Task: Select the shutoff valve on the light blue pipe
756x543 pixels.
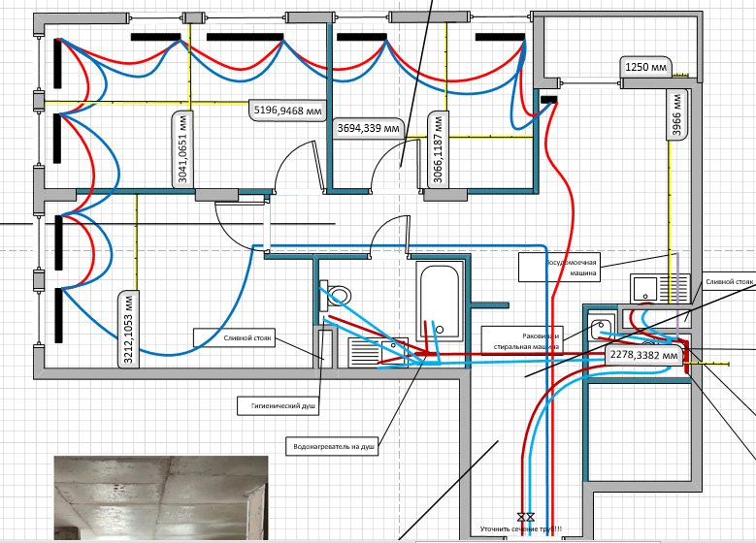Action: pos(530,518)
